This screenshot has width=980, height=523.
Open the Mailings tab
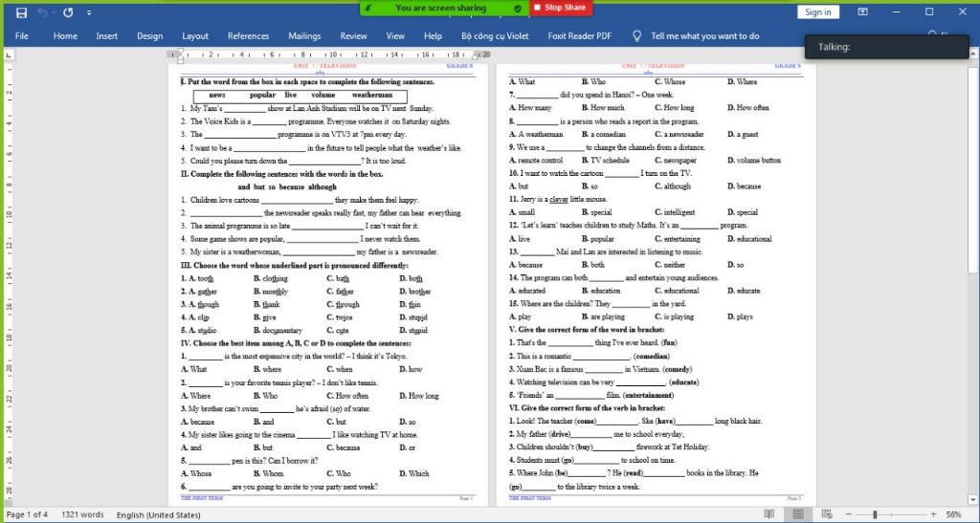point(304,36)
